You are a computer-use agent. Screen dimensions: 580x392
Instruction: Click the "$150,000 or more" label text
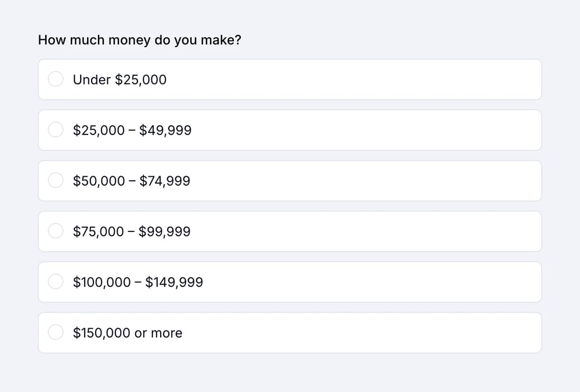[128, 332]
